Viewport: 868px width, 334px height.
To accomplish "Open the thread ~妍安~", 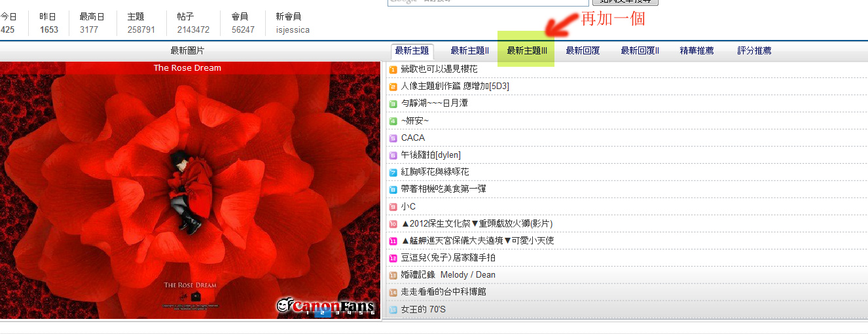I will [x=415, y=121].
